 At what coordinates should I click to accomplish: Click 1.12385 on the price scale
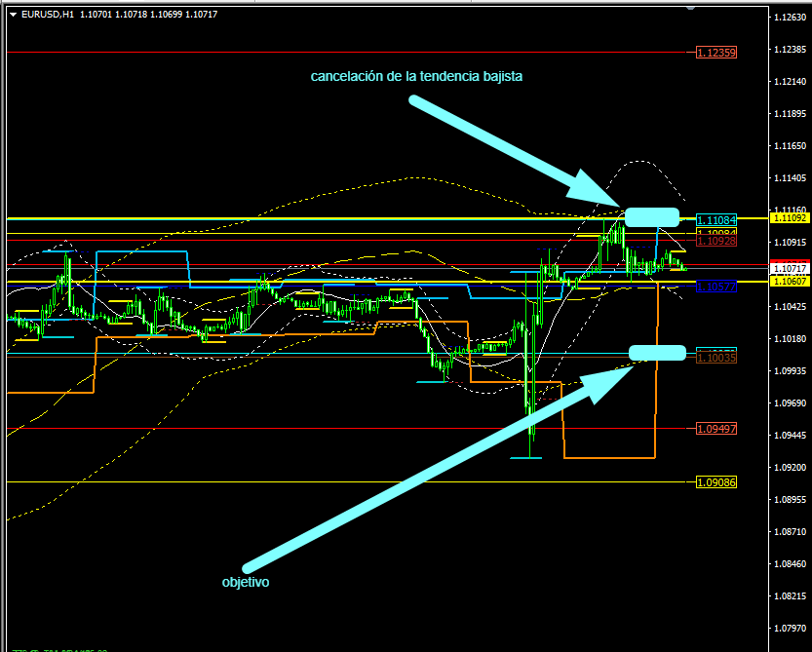[791, 49]
